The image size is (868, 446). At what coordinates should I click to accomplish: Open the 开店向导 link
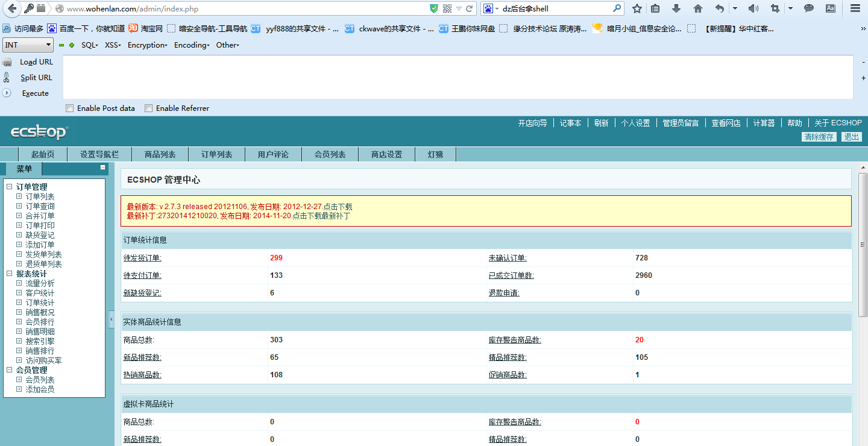click(x=533, y=123)
